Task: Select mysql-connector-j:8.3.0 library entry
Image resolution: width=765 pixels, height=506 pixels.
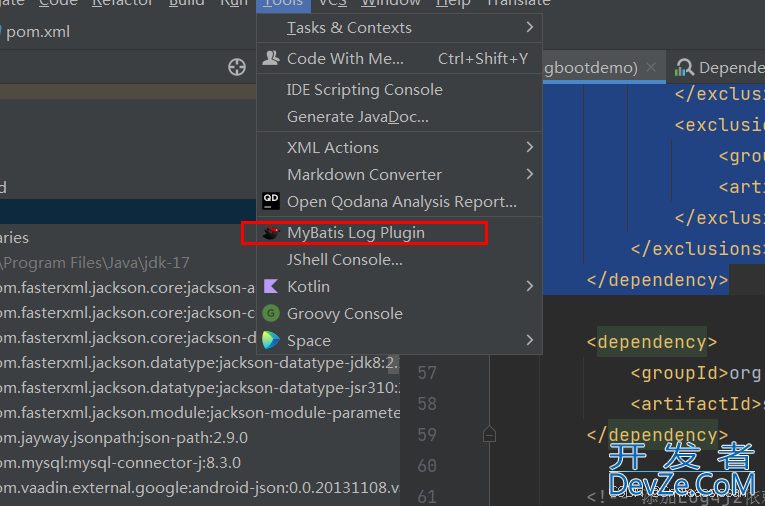Action: pyautogui.click(x=200, y=463)
